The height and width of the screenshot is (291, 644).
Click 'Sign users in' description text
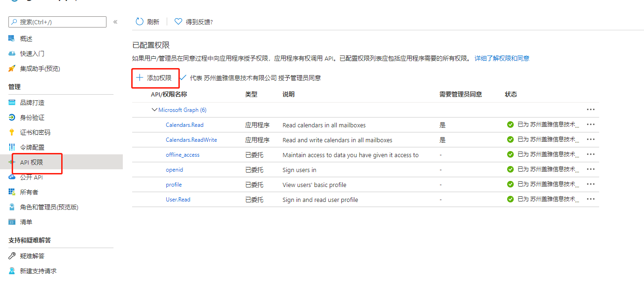point(299,170)
